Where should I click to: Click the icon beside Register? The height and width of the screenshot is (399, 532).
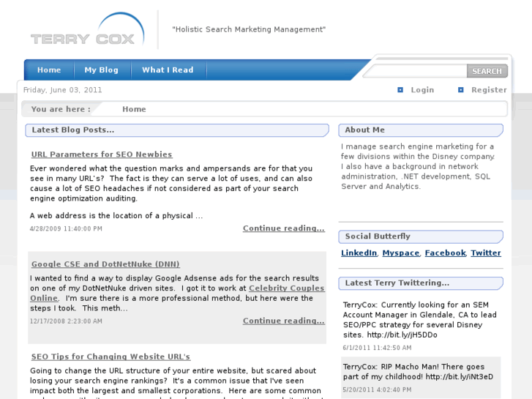(x=461, y=90)
